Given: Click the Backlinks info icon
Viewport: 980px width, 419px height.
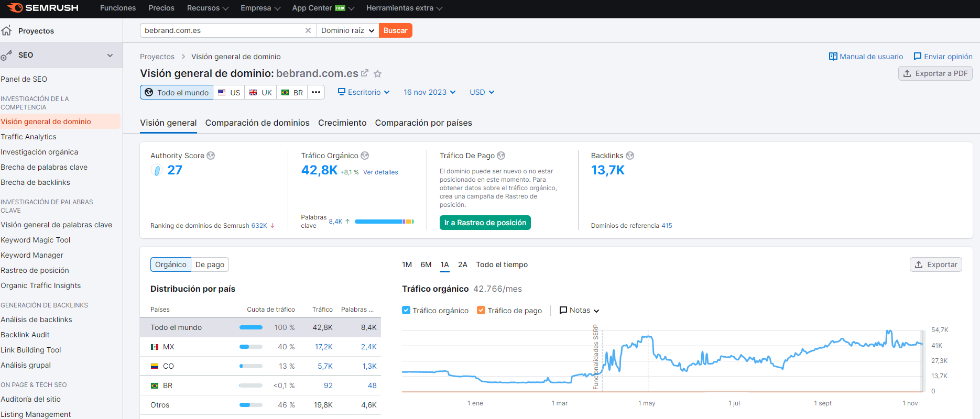Looking at the screenshot, I should [630, 156].
